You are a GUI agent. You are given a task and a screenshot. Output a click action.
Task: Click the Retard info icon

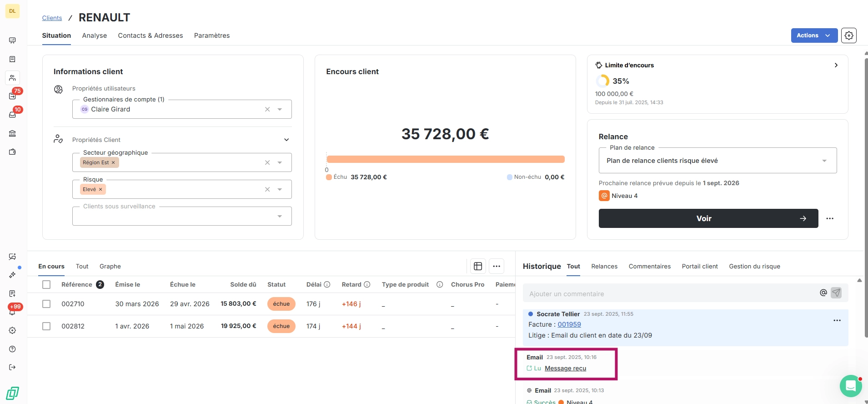coord(367,284)
